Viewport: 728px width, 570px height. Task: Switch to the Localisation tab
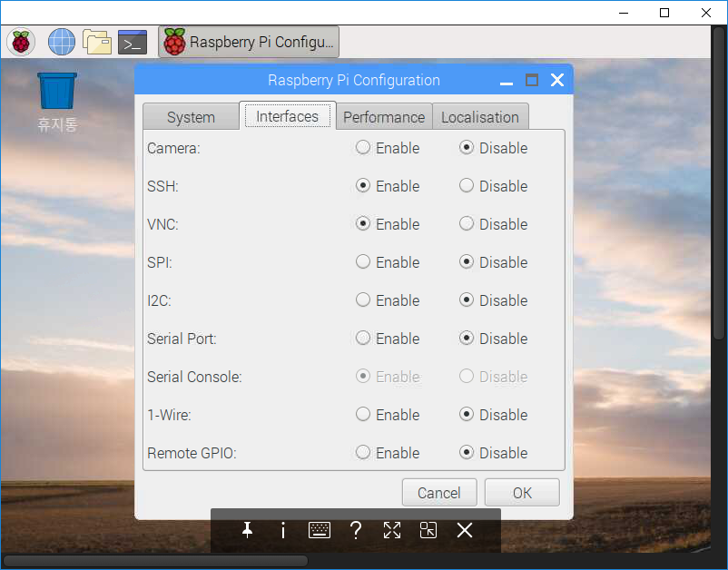click(x=480, y=117)
